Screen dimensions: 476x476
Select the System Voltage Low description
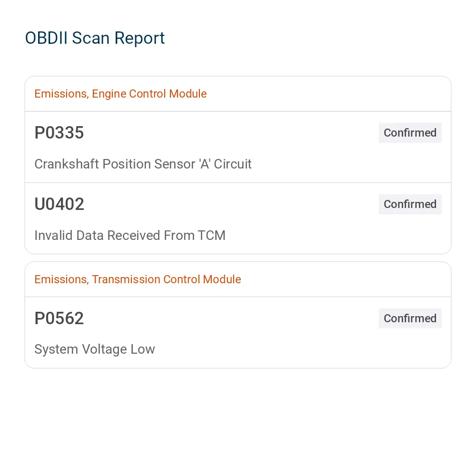pos(95,349)
